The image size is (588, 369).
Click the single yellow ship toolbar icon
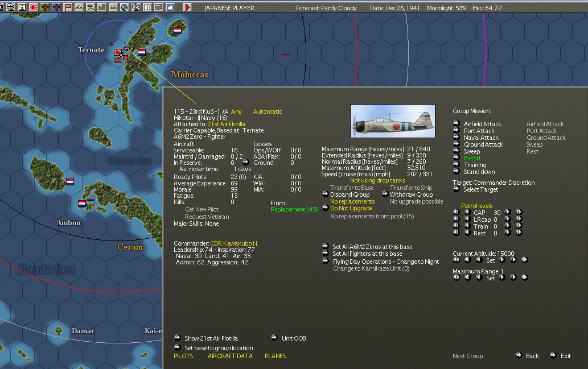[79, 7]
